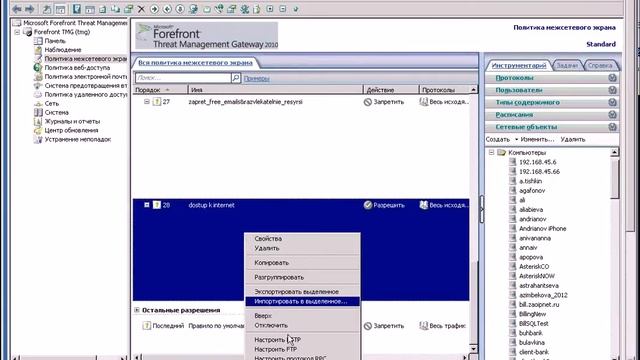
Task: Expand the Типы содержимого section chevron
Action: (x=612, y=102)
